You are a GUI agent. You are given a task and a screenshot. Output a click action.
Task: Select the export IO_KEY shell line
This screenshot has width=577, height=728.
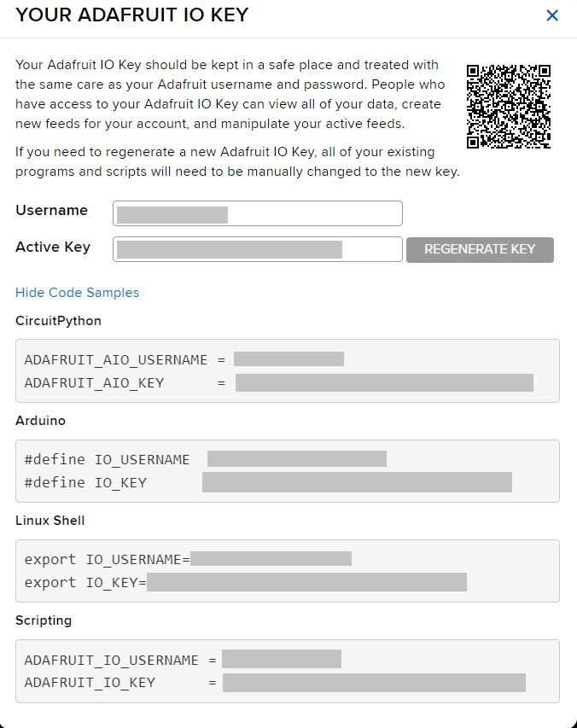(85, 583)
